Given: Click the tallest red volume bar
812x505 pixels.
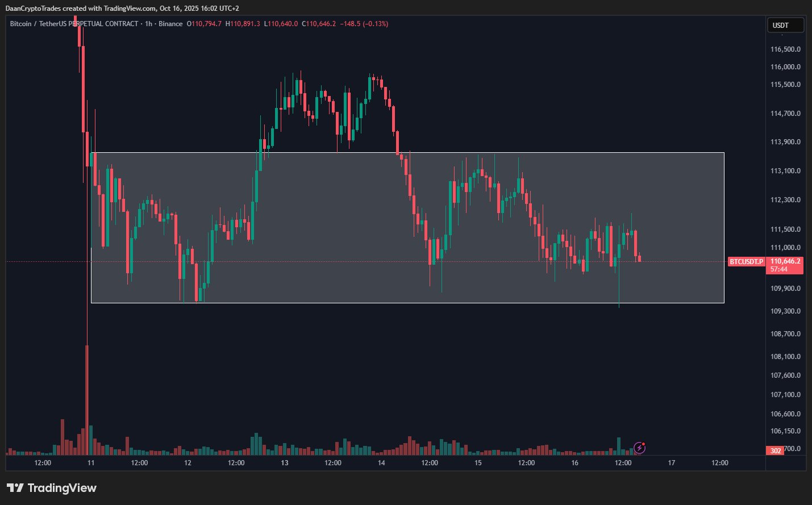Looking at the screenshot, I should coord(87,398).
